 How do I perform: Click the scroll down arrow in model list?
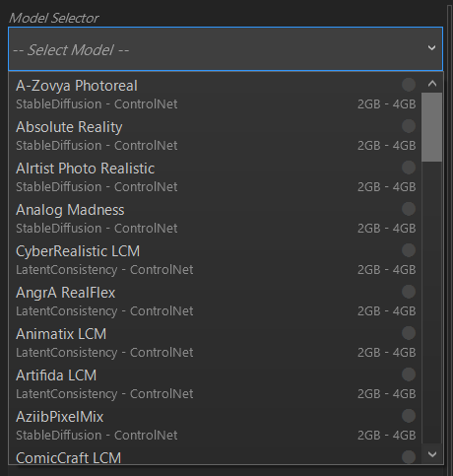click(432, 454)
